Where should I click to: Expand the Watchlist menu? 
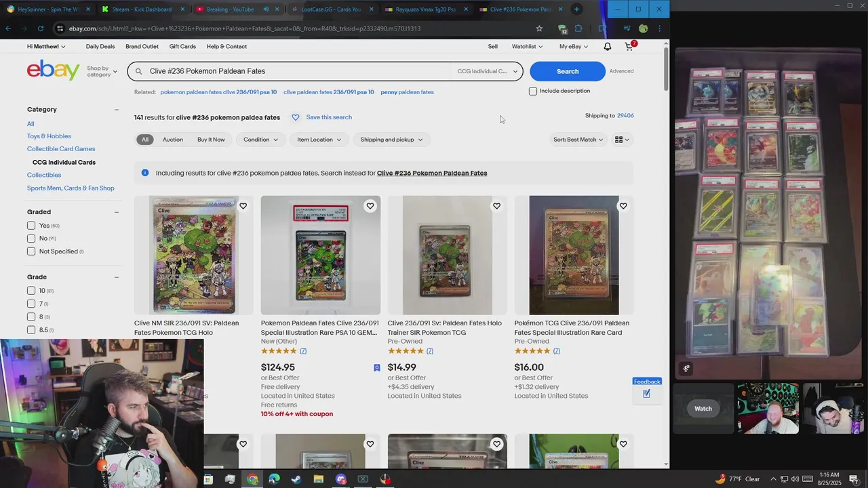pyautogui.click(x=528, y=46)
